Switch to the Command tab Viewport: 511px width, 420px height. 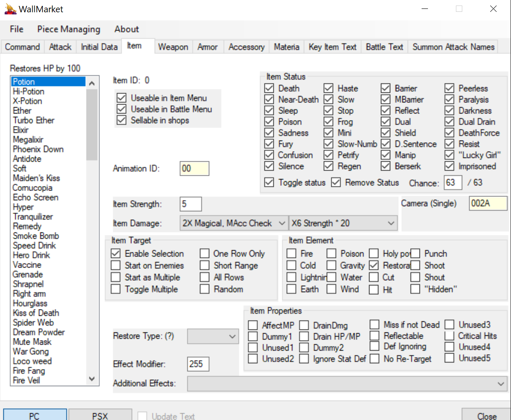(22, 47)
